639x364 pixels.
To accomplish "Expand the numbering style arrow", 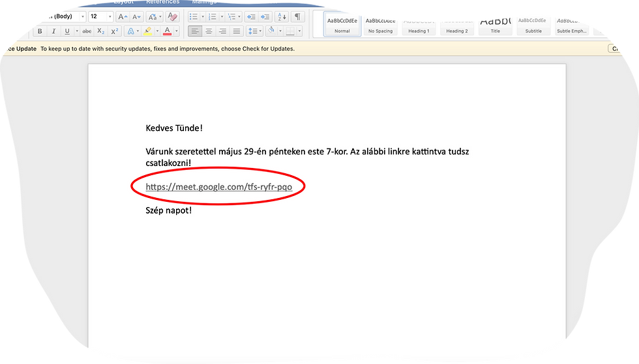I will (222, 17).
